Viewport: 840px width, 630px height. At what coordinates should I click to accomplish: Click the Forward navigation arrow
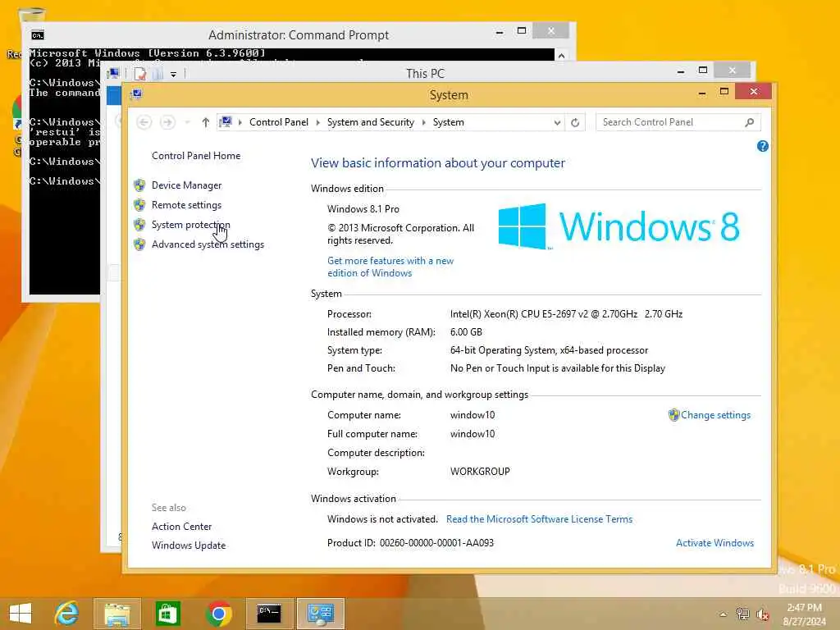pyautogui.click(x=167, y=122)
